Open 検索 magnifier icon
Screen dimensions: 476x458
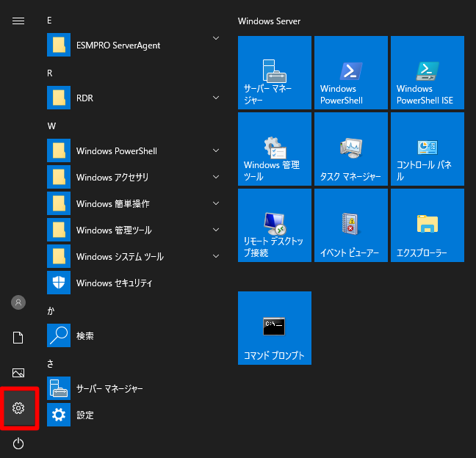[59, 335]
